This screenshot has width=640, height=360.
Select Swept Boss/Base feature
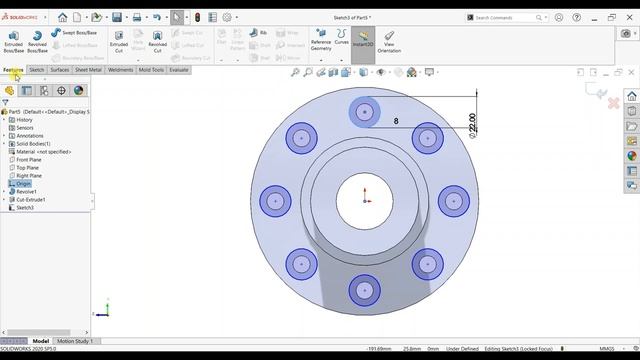click(74, 32)
